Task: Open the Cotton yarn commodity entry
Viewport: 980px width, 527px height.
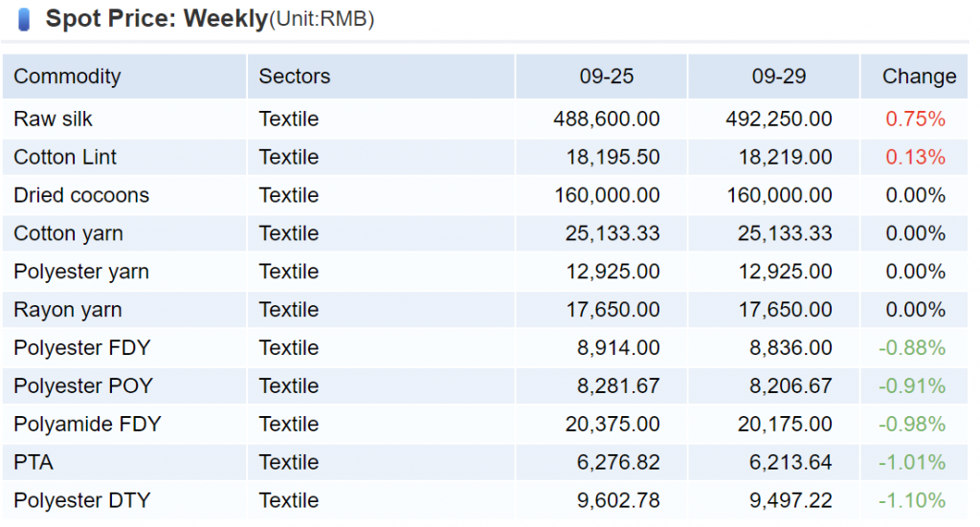Action: point(68,234)
